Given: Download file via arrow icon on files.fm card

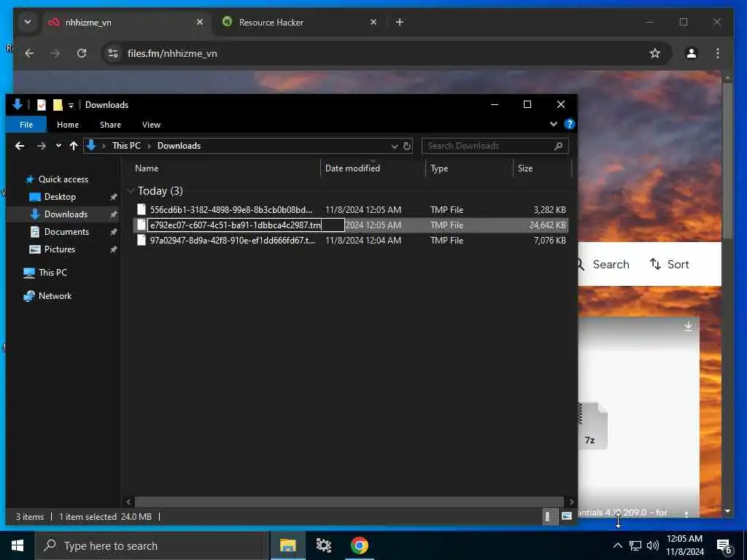Looking at the screenshot, I should point(688,326).
